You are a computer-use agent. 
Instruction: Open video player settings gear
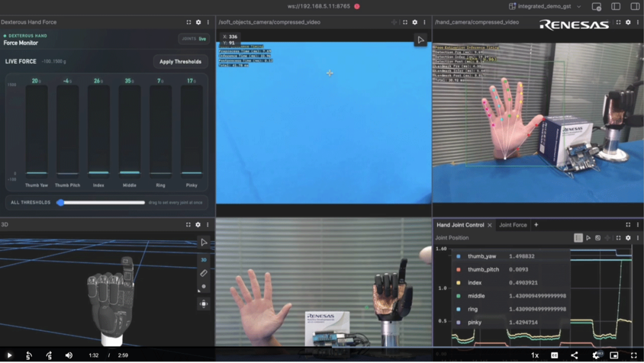[x=596, y=355]
